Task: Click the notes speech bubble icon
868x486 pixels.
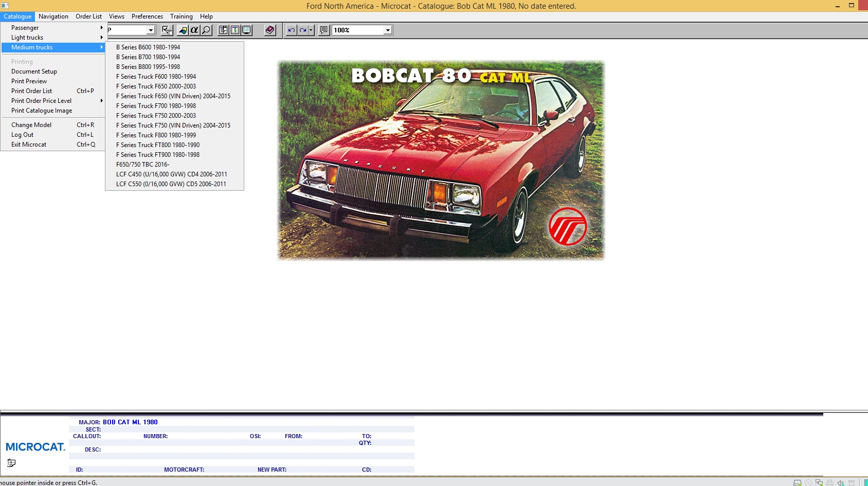Action: (324, 30)
